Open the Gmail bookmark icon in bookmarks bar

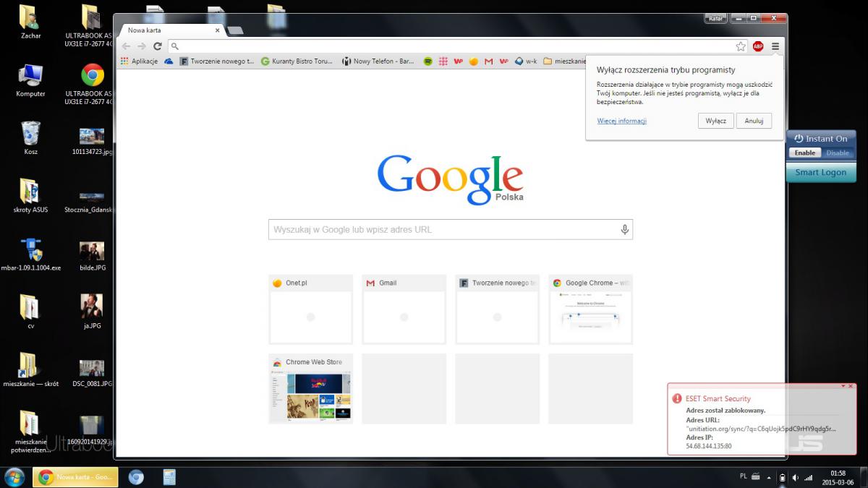489,61
